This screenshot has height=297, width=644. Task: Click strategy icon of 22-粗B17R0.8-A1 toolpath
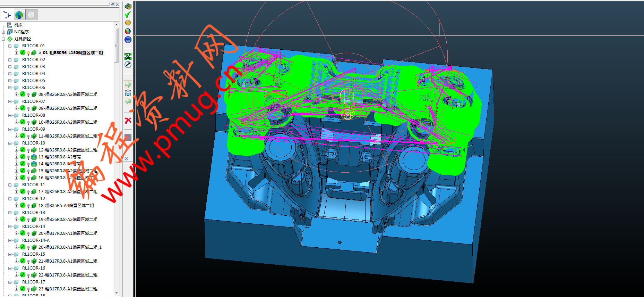pyautogui.click(x=34, y=275)
